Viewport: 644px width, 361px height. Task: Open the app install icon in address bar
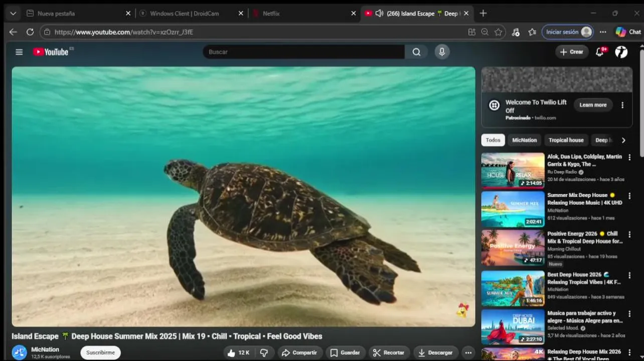[471, 32]
